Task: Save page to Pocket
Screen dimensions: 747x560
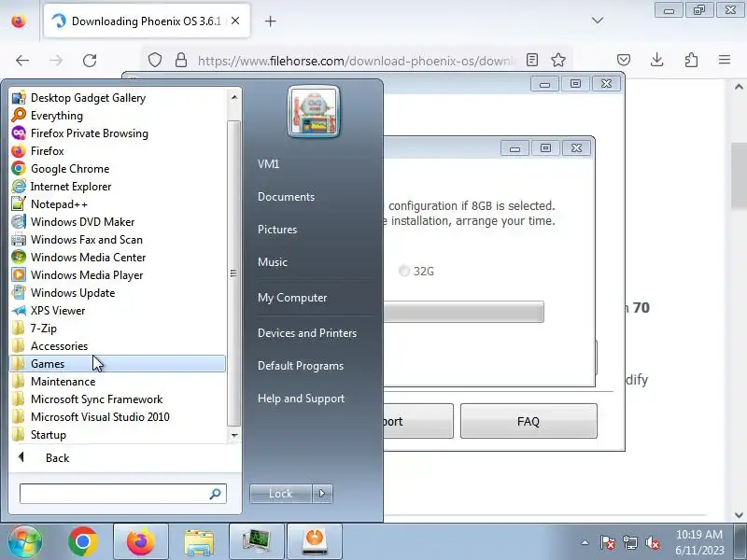Action: pos(624,60)
